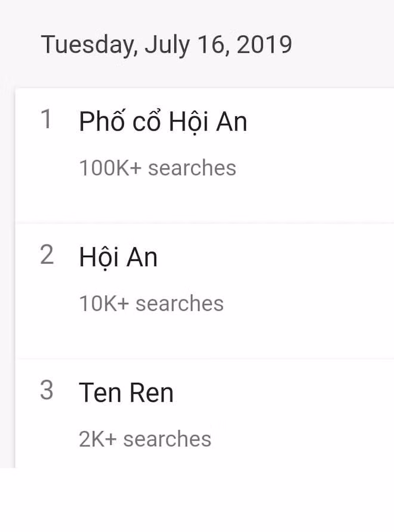
Task: Click the "100K+ searches" label
Action: (158, 168)
